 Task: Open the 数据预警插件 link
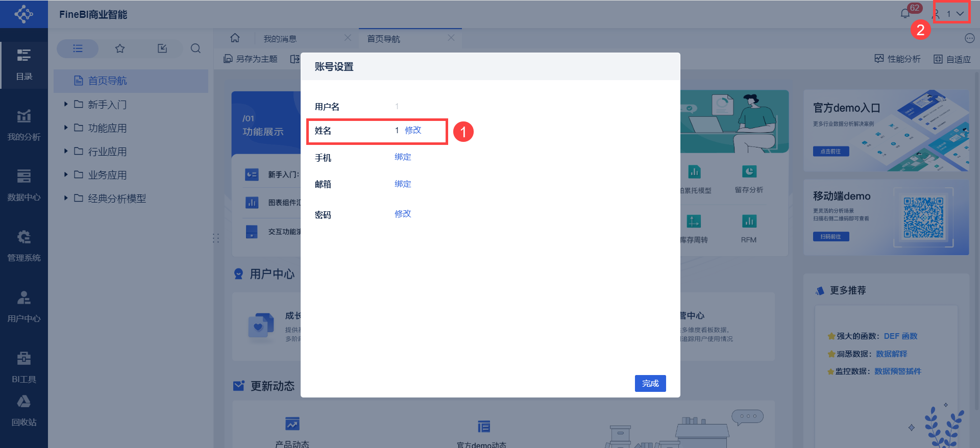tap(898, 371)
